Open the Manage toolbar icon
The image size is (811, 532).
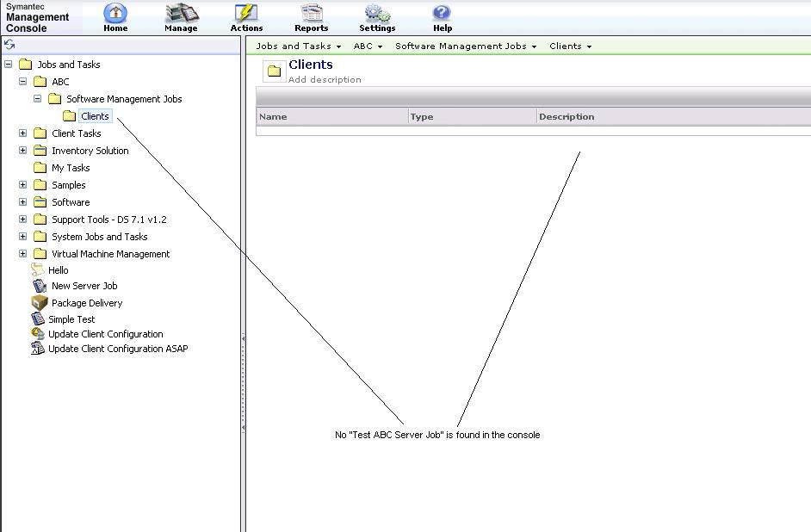tap(181, 14)
